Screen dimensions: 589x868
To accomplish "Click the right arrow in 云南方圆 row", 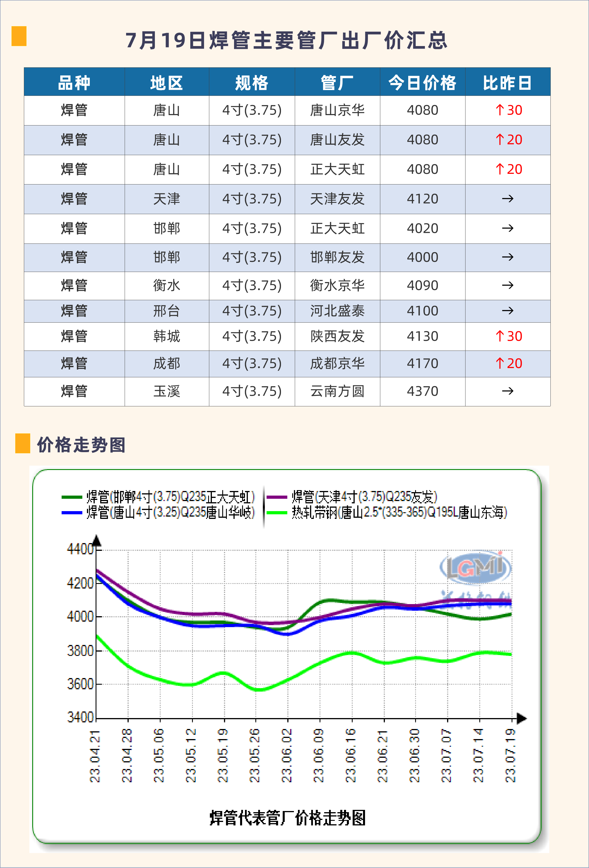I will pos(507,391).
